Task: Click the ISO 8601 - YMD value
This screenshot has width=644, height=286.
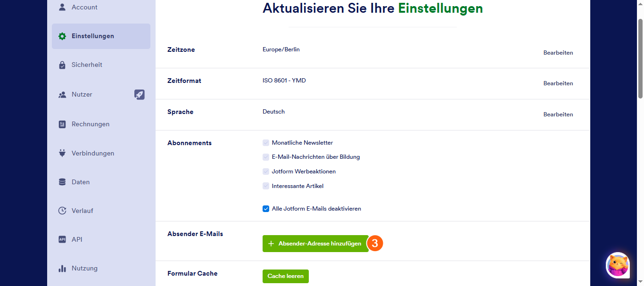Action: pyautogui.click(x=284, y=81)
